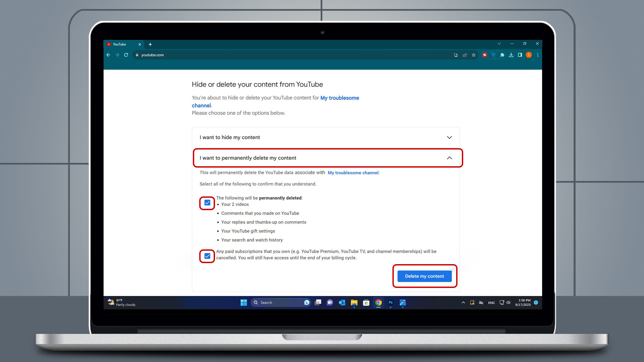644x362 pixels.
Task: Check the paid subscriptions cancellation checkbox
Action: (207, 256)
